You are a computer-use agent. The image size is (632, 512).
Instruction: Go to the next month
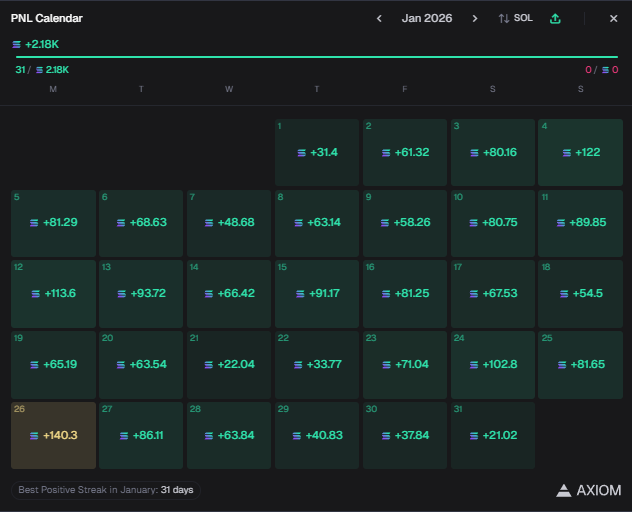[475, 19]
